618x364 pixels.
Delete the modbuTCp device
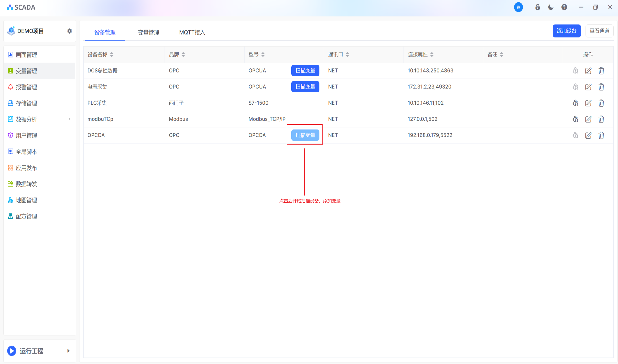pyautogui.click(x=601, y=119)
